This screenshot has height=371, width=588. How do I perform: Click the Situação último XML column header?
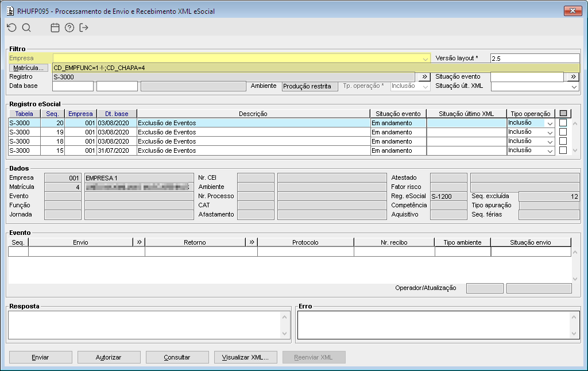(x=466, y=114)
